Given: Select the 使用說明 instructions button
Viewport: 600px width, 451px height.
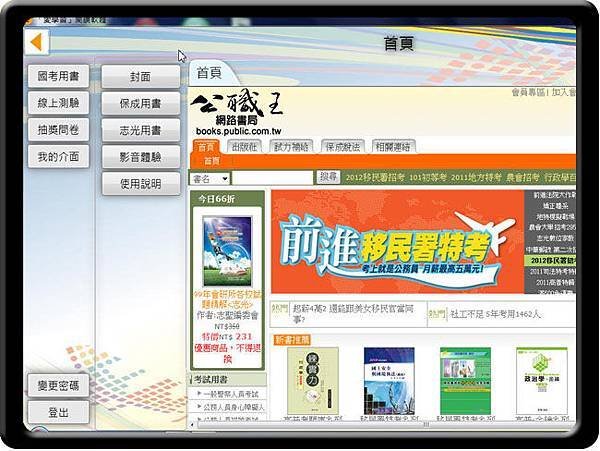Looking at the screenshot, I should coord(140,184).
